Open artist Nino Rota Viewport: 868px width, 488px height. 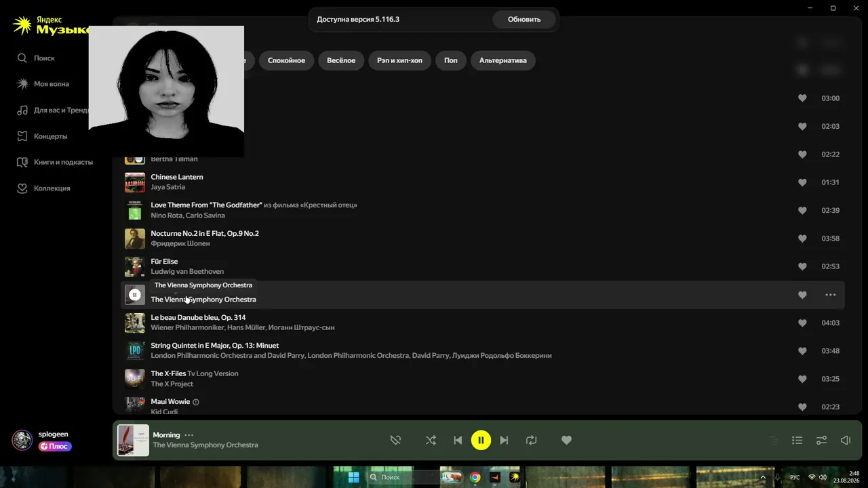coord(165,216)
